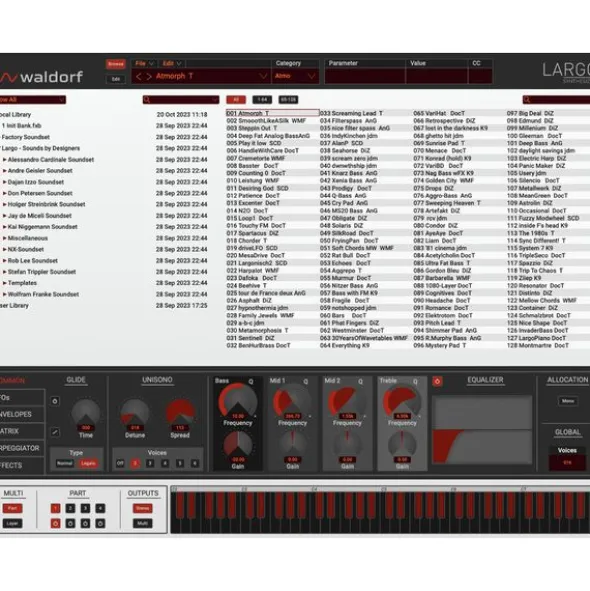Show All patches filter button
The width and height of the screenshot is (590, 591).
point(236,100)
